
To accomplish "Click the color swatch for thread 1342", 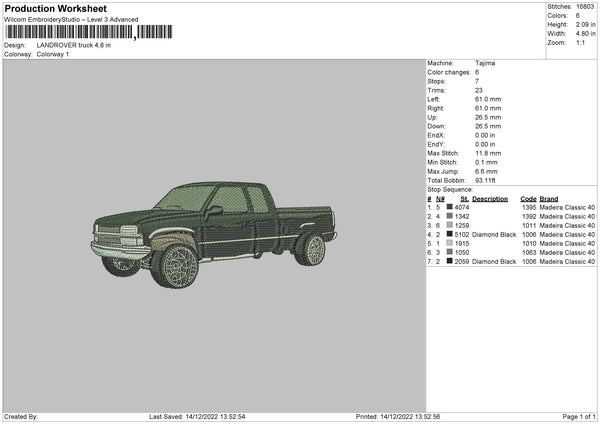I will click(x=450, y=216).
